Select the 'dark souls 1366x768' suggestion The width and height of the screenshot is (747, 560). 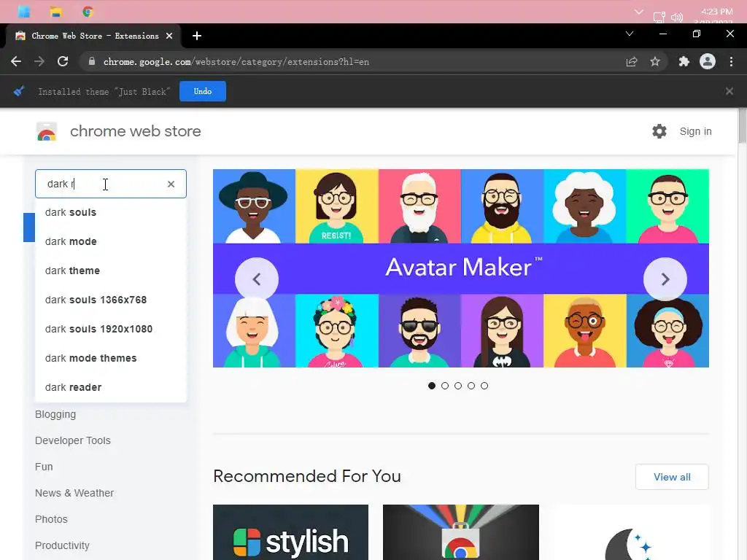pos(111,300)
